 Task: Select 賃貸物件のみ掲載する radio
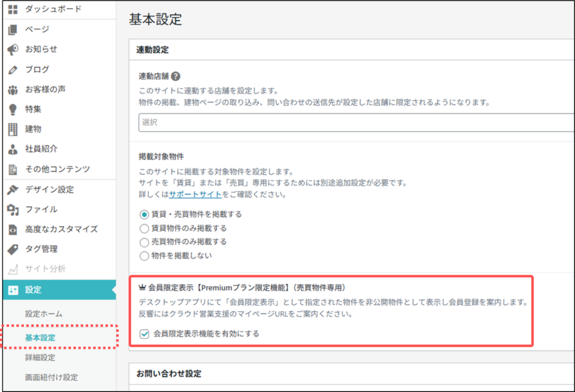coord(144,229)
